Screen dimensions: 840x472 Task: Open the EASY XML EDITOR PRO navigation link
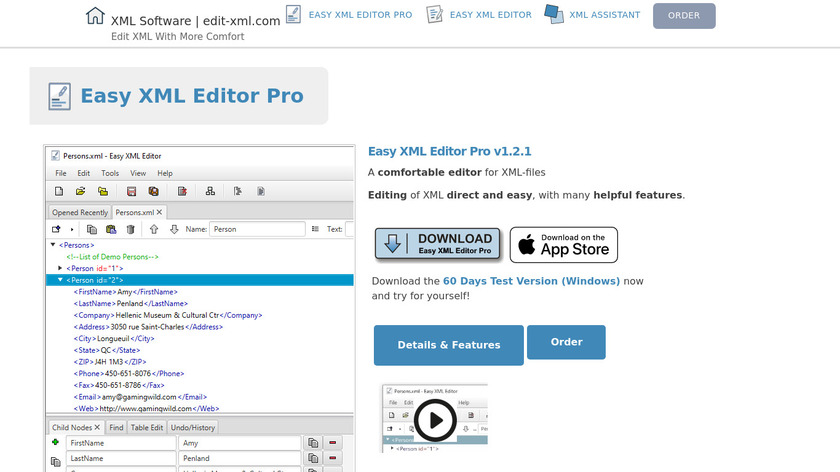[x=360, y=15]
